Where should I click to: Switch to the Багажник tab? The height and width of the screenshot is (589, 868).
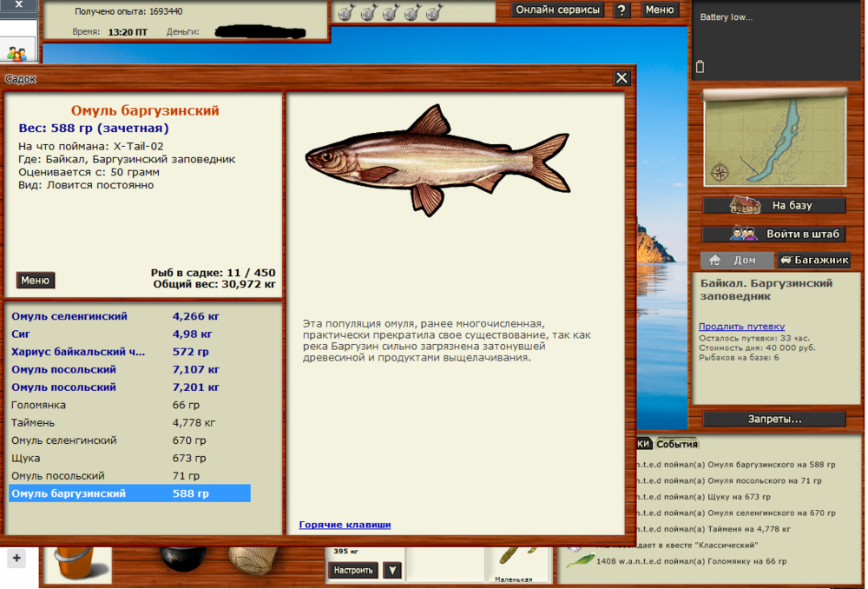tap(813, 260)
